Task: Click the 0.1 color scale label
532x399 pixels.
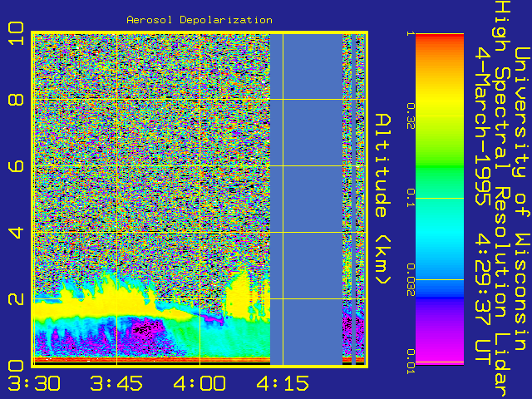Action: click(411, 198)
